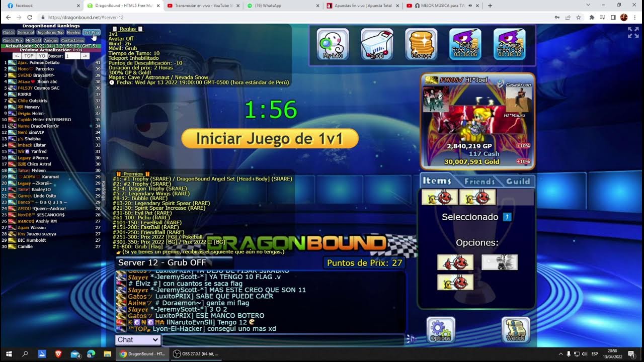Open the Chat channel dropdown
This screenshot has width=644, height=362.
(x=138, y=340)
